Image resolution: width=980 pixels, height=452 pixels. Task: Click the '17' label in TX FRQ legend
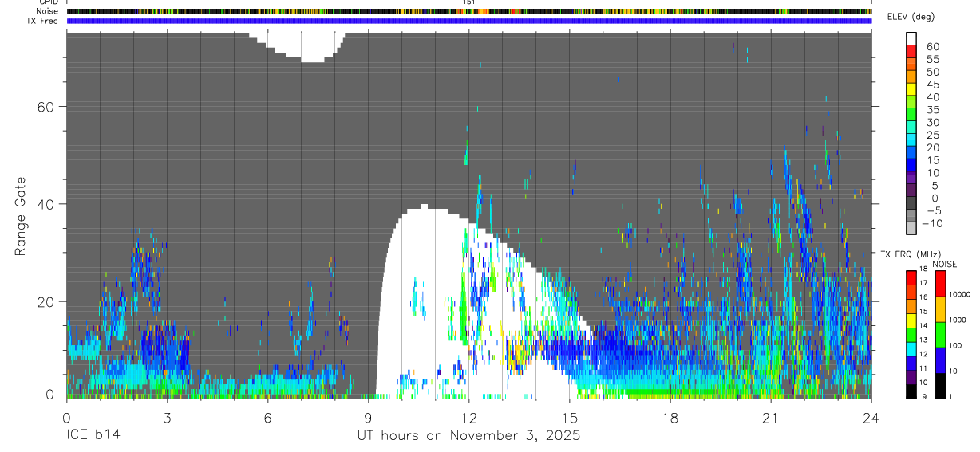[x=923, y=282]
